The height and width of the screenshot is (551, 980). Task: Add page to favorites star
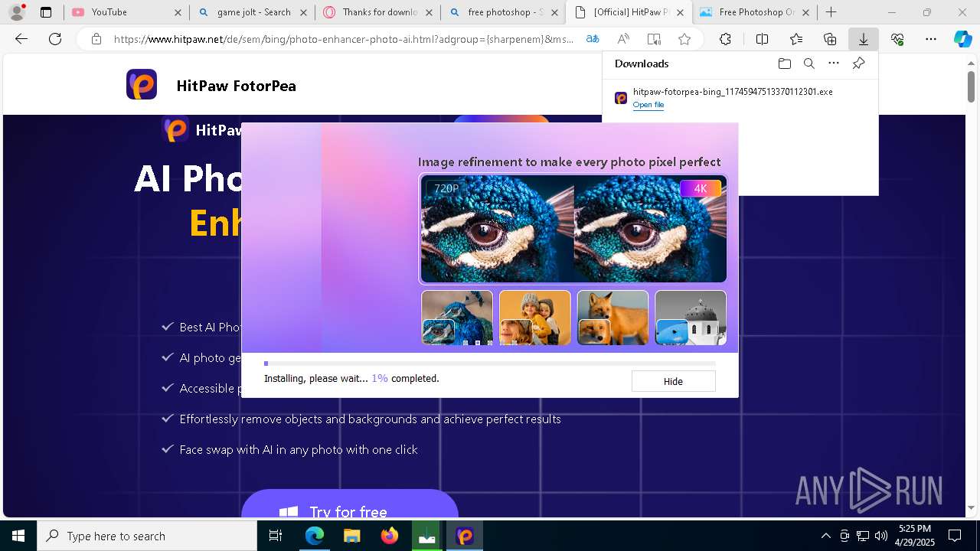[684, 39]
